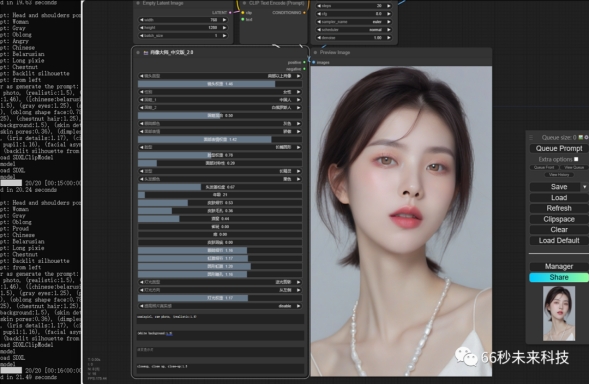The image size is (590, 385).
Task: Open the dropdown row showing 女性
Action: 220,92
